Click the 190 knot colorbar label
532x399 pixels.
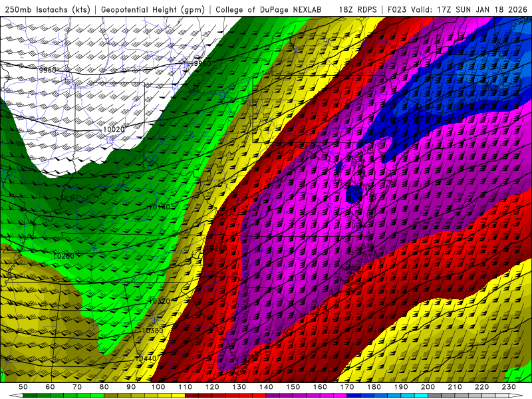click(x=401, y=387)
